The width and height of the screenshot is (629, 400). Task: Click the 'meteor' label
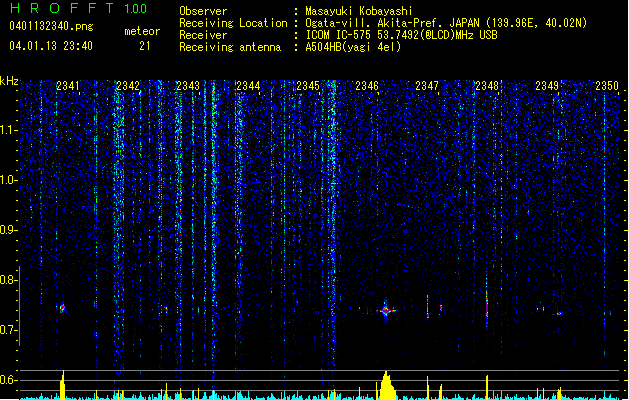(x=142, y=31)
